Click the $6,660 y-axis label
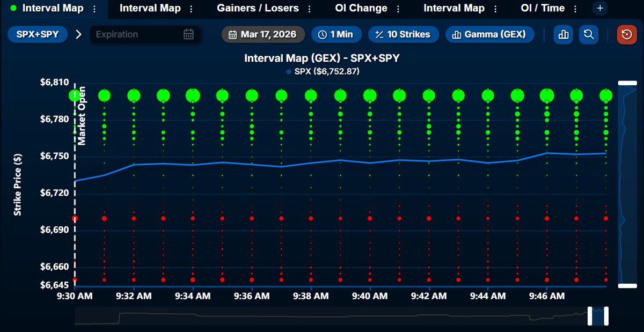644x332 pixels. [54, 267]
